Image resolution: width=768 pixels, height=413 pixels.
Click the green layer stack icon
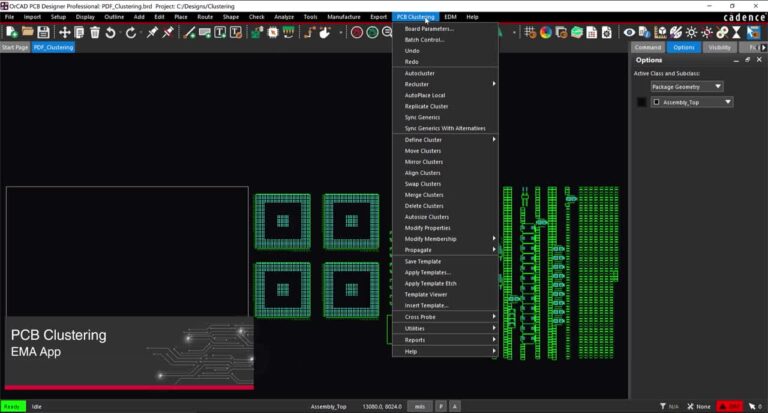point(577,32)
